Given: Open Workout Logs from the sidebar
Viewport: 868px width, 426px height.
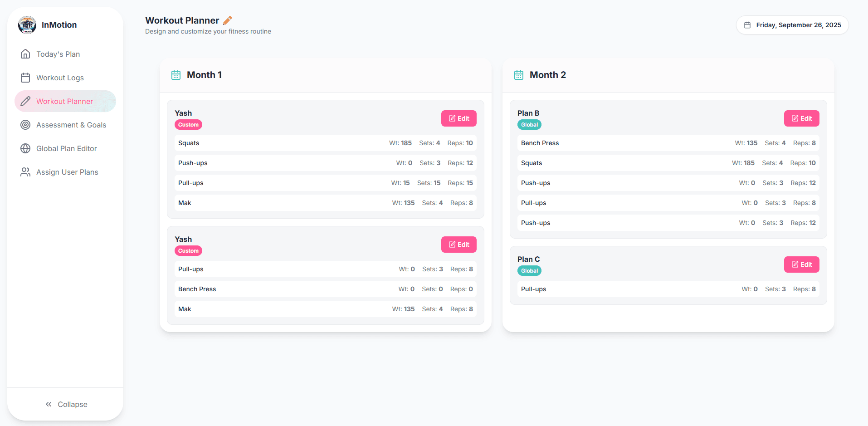Looking at the screenshot, I should 60,78.
